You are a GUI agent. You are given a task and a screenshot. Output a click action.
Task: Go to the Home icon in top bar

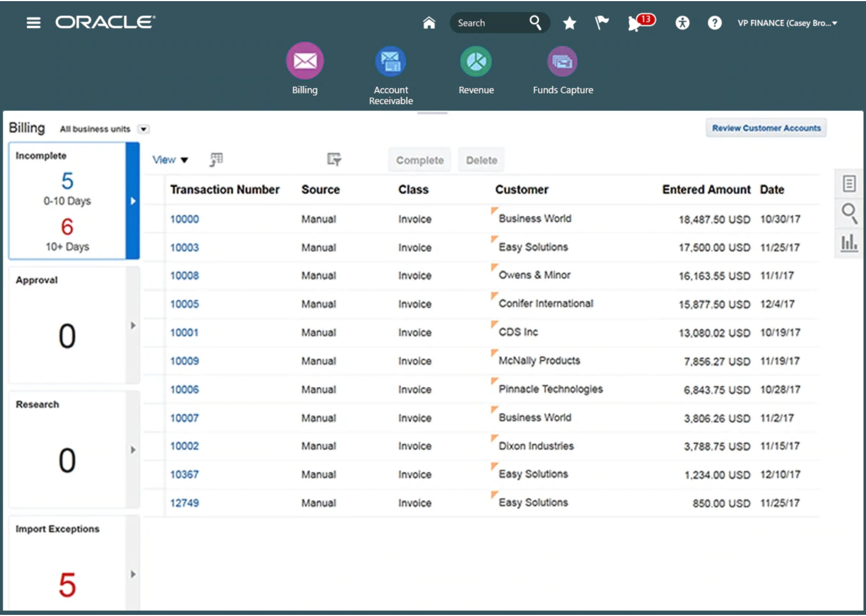point(429,23)
